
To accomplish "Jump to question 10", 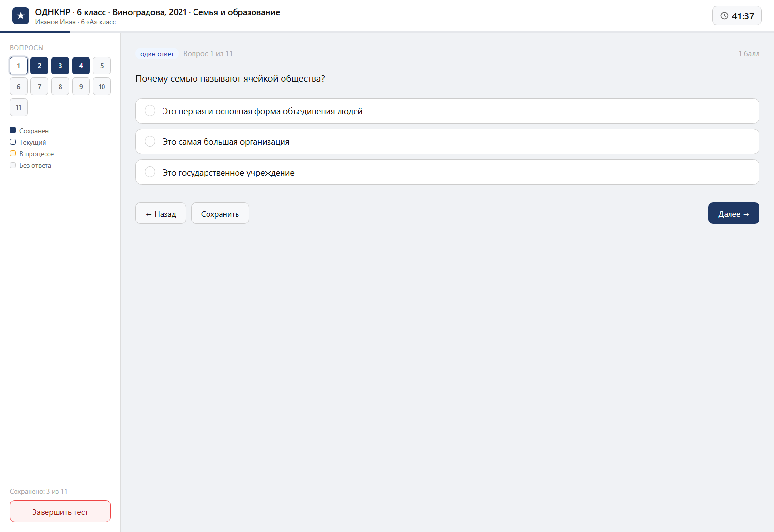I will click(x=102, y=87).
